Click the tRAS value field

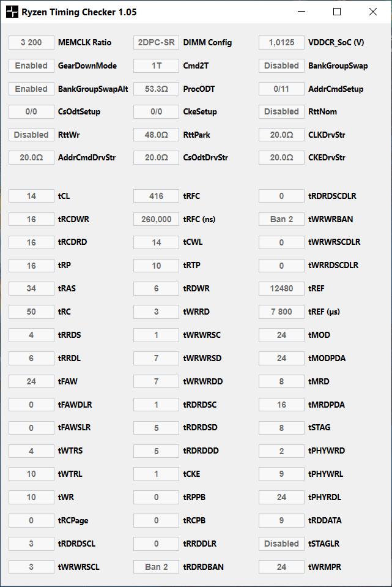[x=31, y=288]
